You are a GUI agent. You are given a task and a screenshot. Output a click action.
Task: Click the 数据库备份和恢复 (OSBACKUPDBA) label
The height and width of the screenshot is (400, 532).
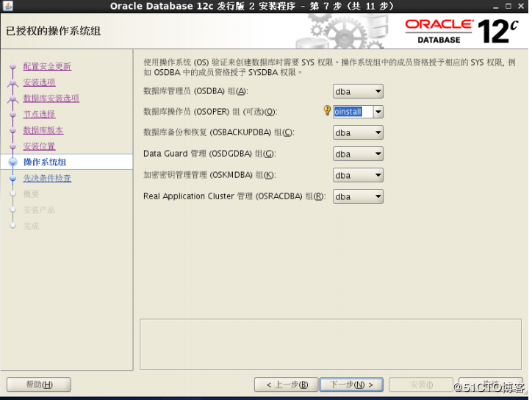click(219, 133)
